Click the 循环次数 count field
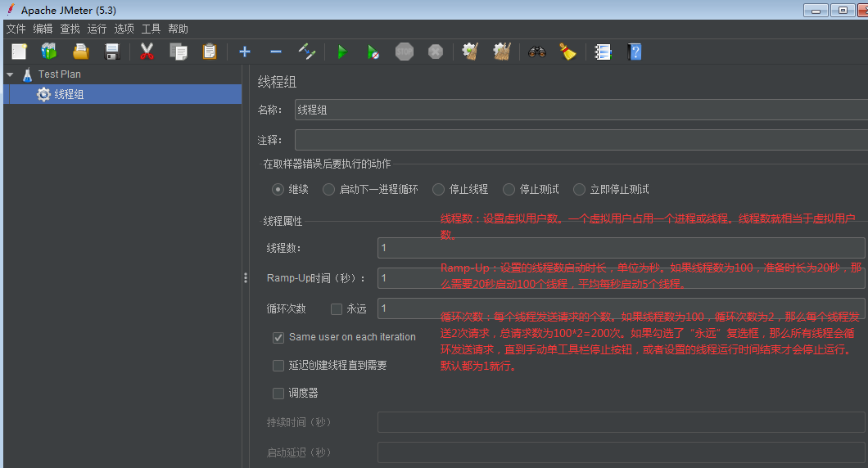This screenshot has height=468, width=868. [x=621, y=308]
